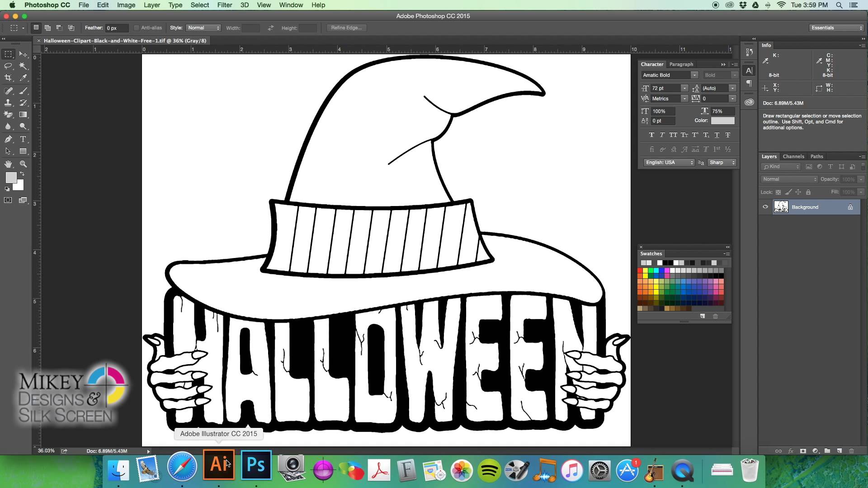The image size is (868, 488).
Task: Open the font family dropdown
Action: pyautogui.click(x=694, y=75)
